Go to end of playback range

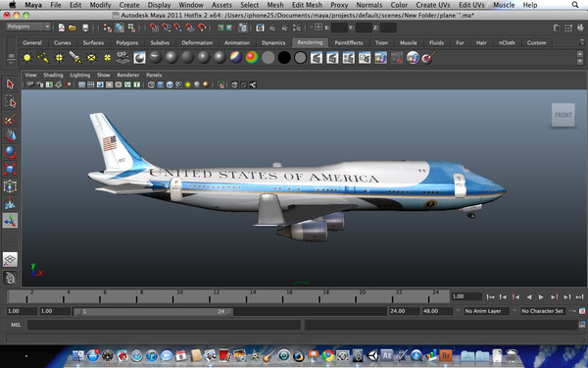pos(579,297)
